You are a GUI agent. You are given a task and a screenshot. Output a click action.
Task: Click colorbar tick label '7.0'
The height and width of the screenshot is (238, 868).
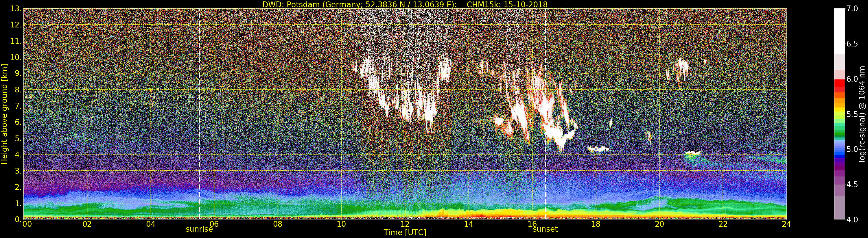click(852, 9)
